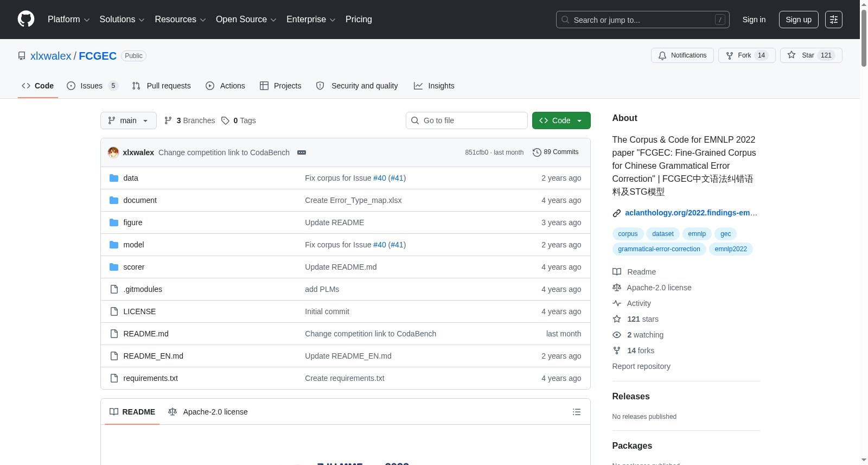Switch to the Actions tab
The width and height of the screenshot is (868, 465).
tap(226, 86)
